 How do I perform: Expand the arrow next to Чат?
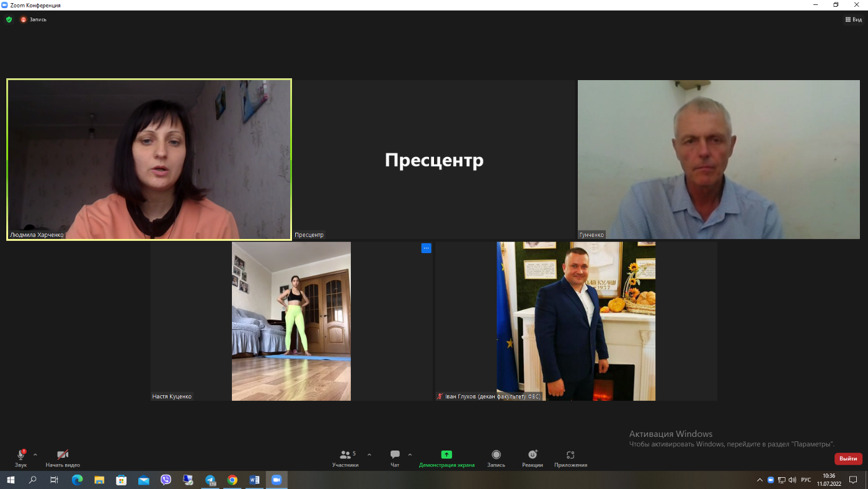[410, 455]
